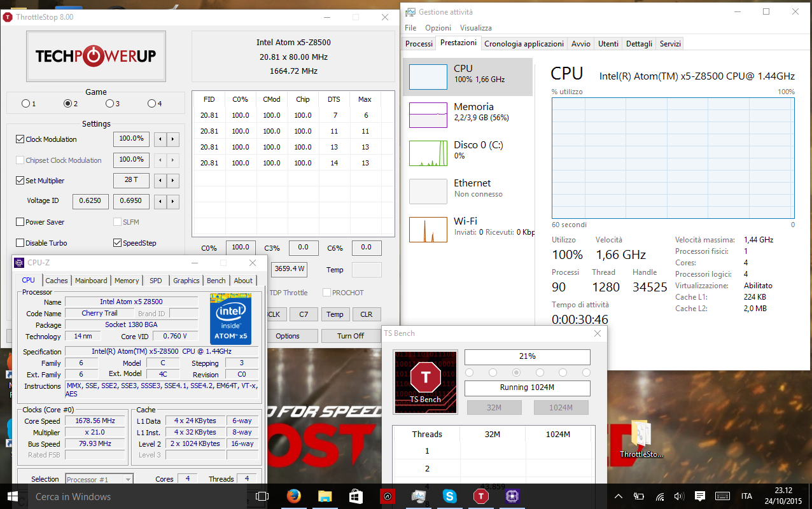The height and width of the screenshot is (509, 812).
Task: Open File Explorer from the taskbar
Action: coord(325,496)
